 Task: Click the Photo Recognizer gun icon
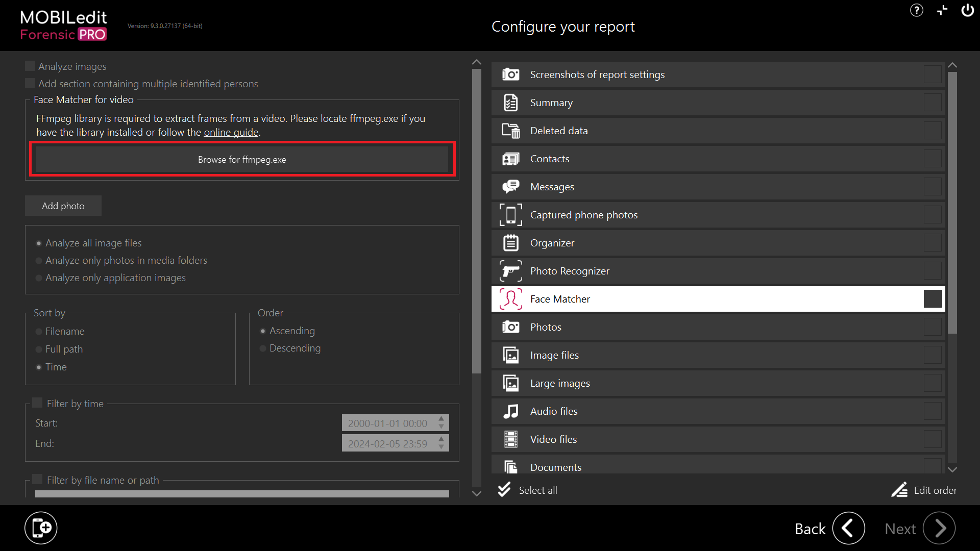click(510, 271)
